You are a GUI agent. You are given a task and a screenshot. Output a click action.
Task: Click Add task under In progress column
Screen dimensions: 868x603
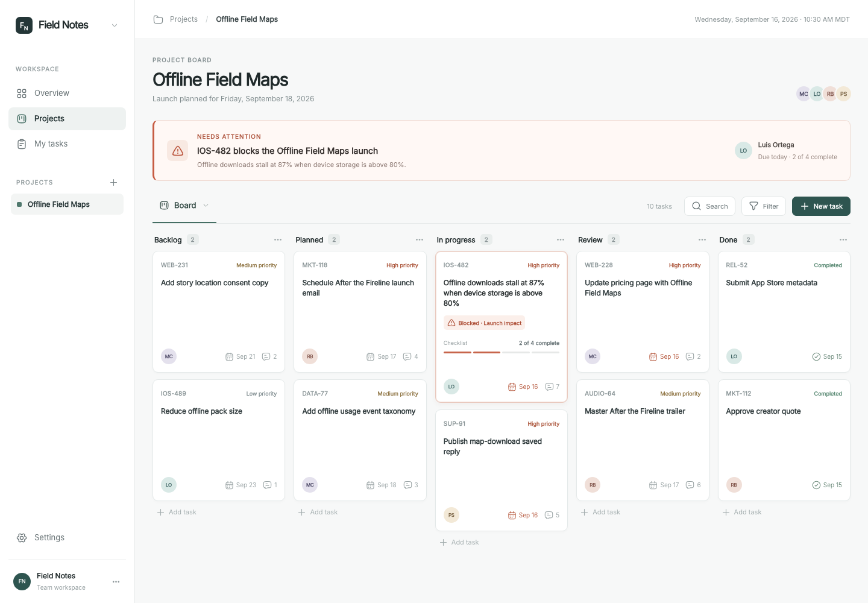click(x=459, y=543)
